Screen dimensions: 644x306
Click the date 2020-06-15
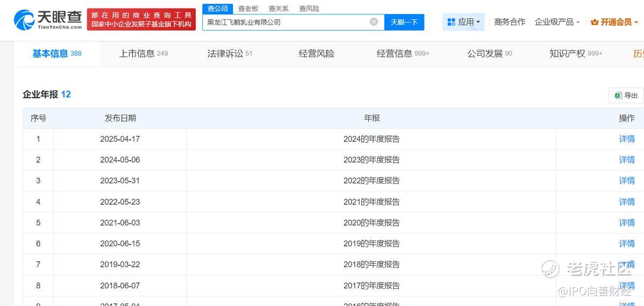(120, 243)
